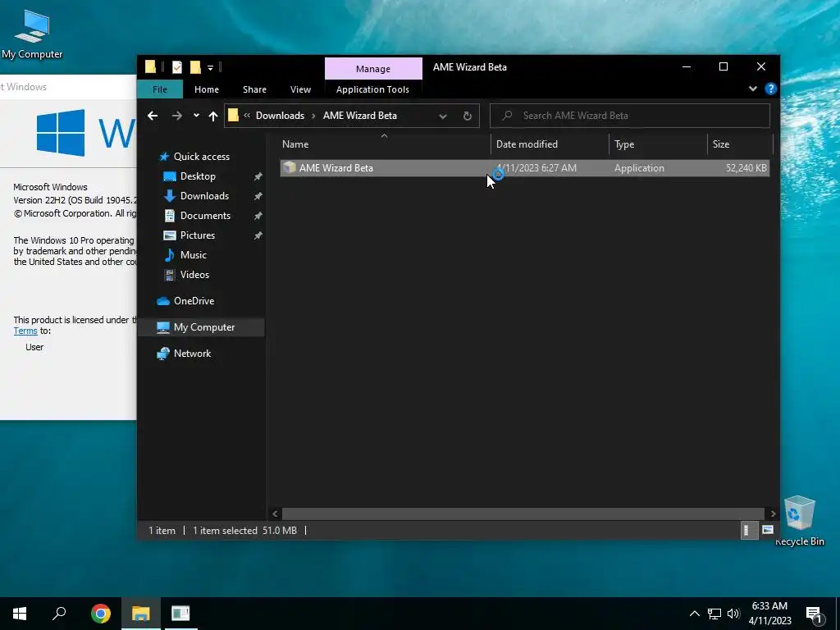The height and width of the screenshot is (630, 840).
Task: Sort files by Type column header
Action: 659,144
